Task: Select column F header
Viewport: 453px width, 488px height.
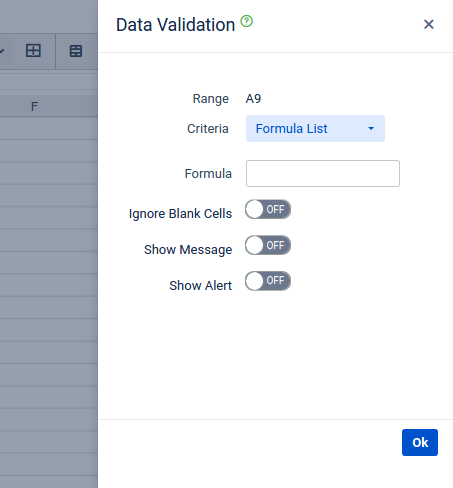Action: [34, 107]
